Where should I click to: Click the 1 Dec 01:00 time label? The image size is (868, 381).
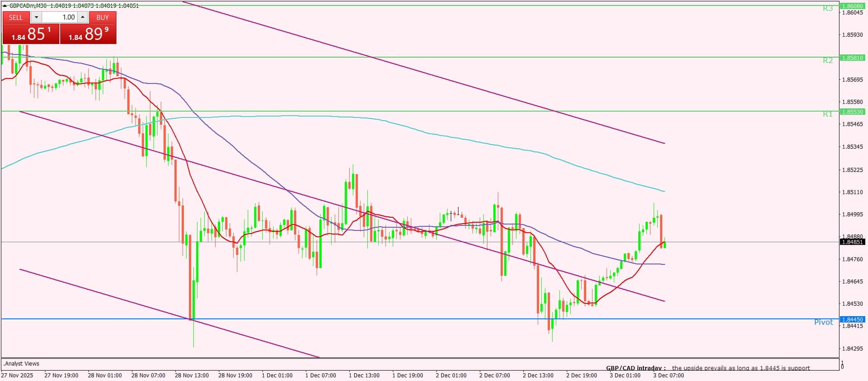(x=277, y=376)
